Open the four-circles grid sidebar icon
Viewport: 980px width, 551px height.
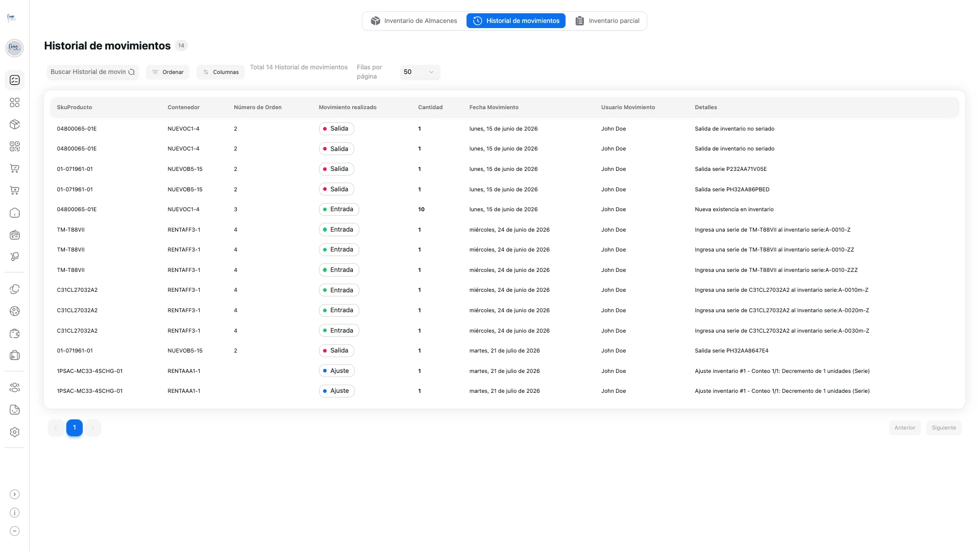[x=15, y=103]
